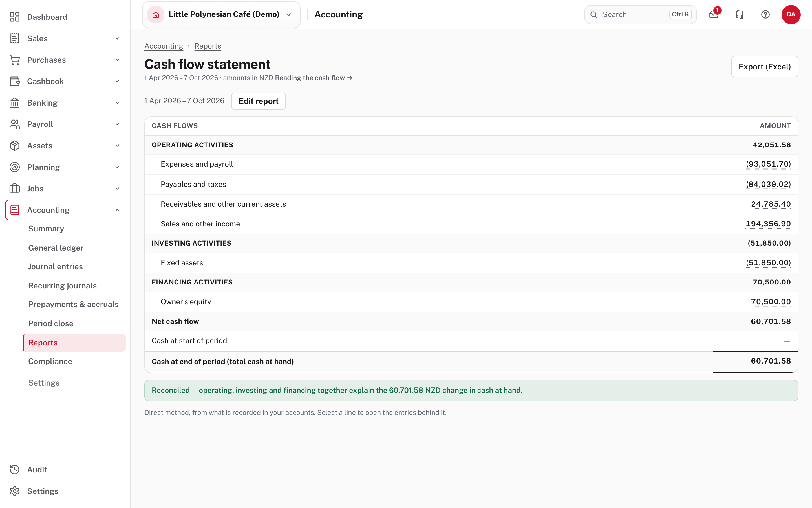
Task: Open Journal entries in Accounting submenu
Action: click(x=55, y=266)
